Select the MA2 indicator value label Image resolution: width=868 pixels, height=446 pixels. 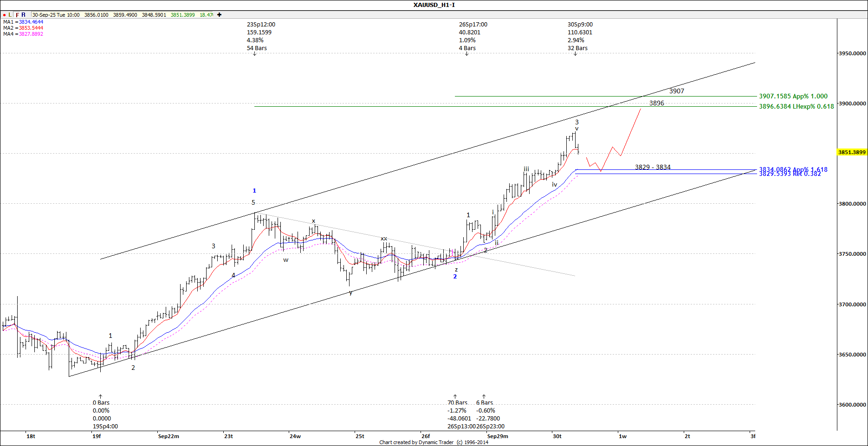point(23,28)
